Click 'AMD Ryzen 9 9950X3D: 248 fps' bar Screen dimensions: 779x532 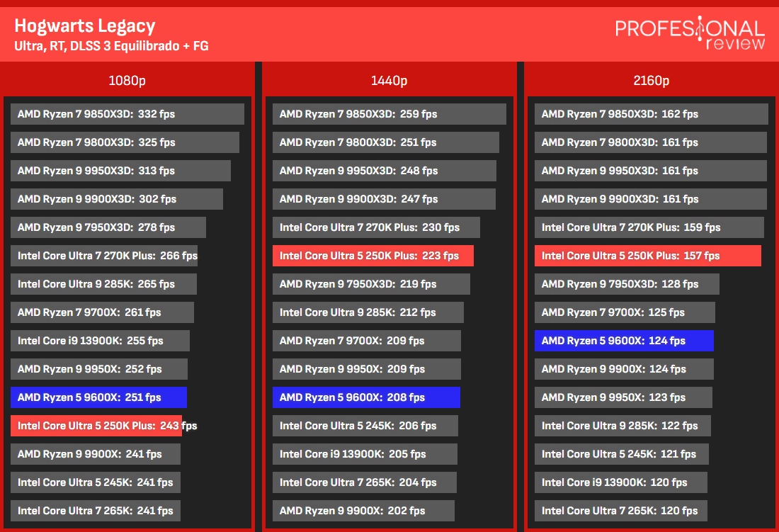tap(385, 171)
